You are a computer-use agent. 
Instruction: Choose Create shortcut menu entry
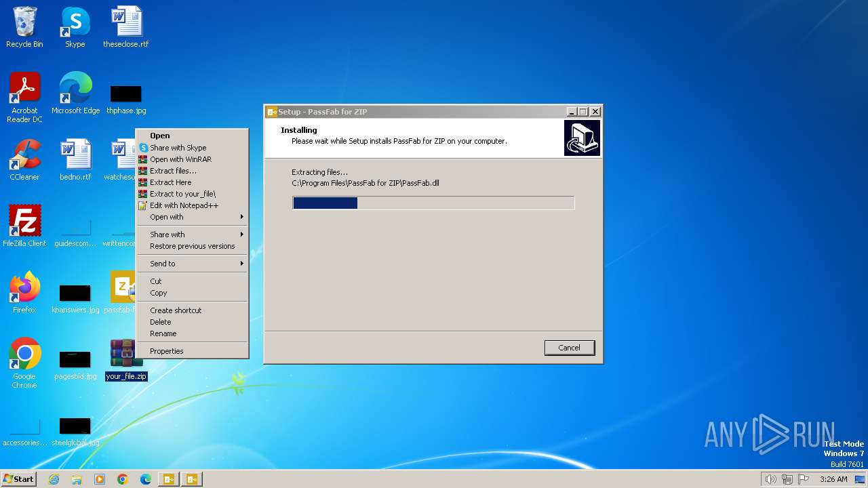(193, 310)
